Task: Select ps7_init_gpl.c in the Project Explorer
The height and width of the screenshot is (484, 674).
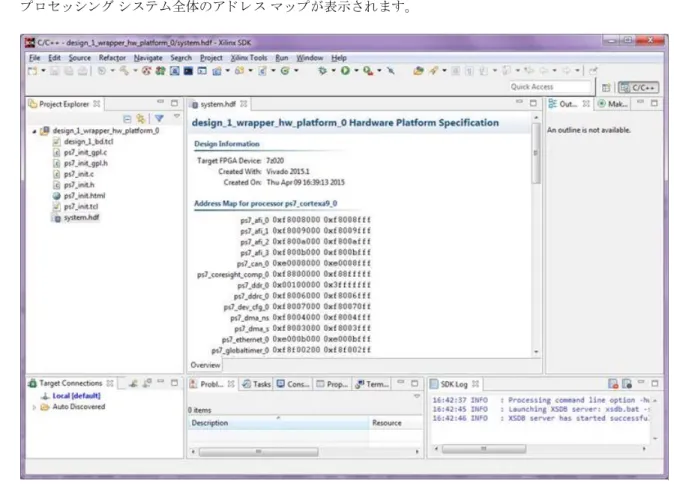Action: point(85,152)
